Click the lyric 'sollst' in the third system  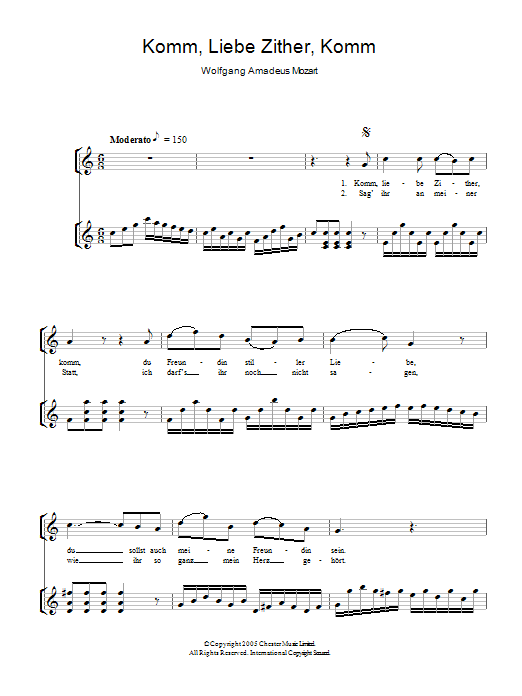(137, 550)
